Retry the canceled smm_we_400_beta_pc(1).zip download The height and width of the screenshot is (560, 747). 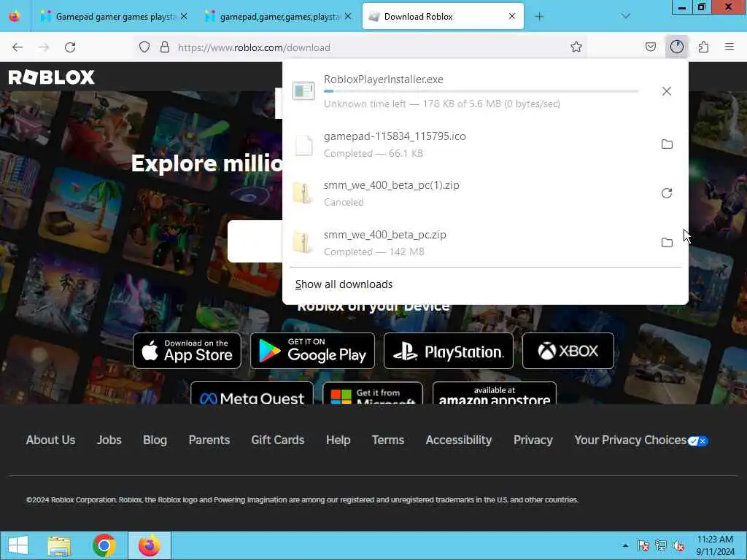point(667,192)
